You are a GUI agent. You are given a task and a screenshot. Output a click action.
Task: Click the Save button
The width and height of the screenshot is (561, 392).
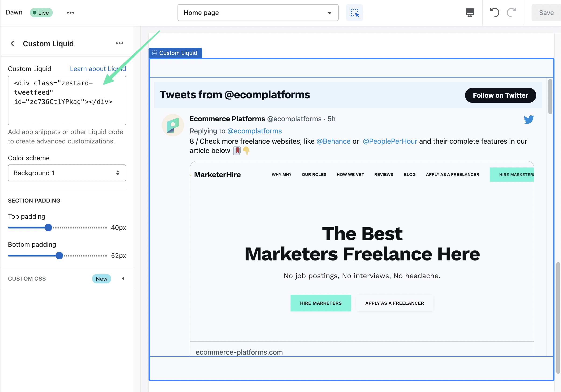pyautogui.click(x=546, y=12)
